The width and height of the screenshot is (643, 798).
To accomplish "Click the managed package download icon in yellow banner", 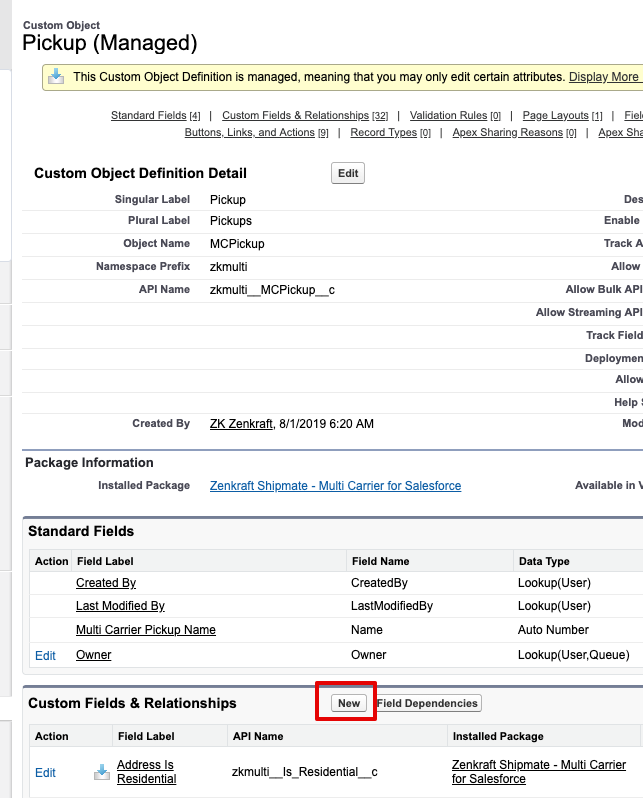I will tap(56, 77).
